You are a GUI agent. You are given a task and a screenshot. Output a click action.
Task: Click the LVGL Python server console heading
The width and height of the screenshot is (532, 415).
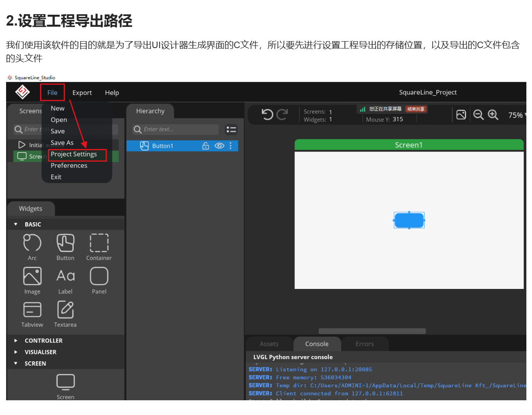pos(293,357)
